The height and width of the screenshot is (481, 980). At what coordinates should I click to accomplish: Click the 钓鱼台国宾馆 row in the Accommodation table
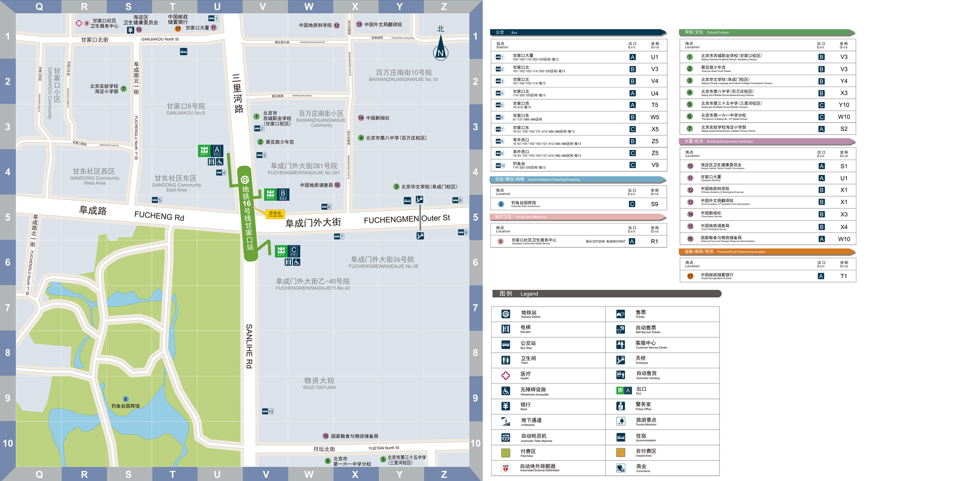tap(579, 204)
